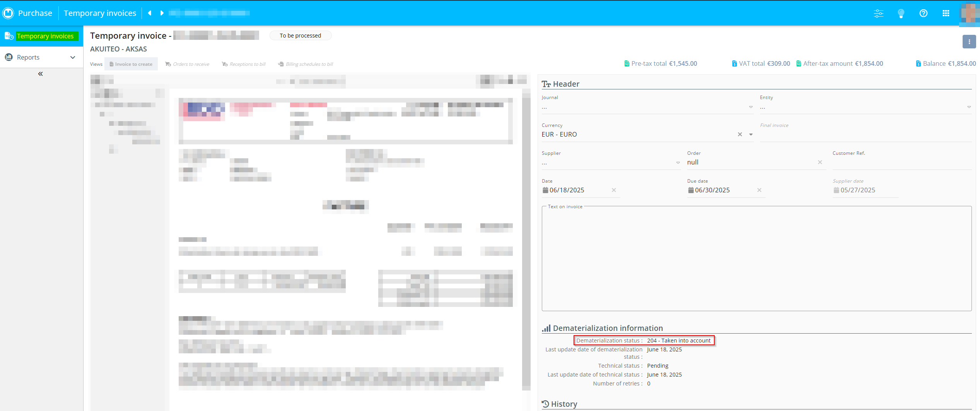Click the Temporary invoices breadcrumb link

tap(100, 13)
